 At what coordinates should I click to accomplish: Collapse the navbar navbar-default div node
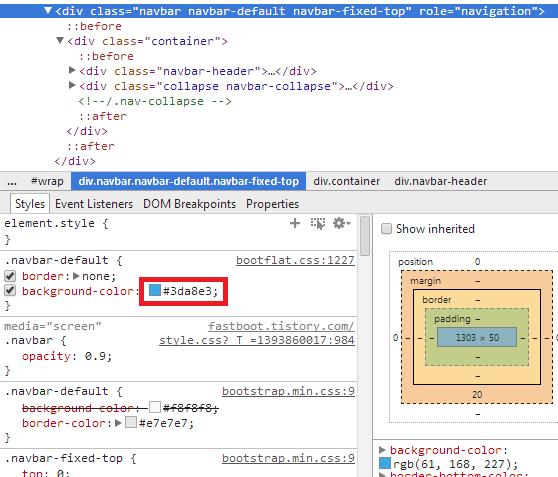click(48, 11)
